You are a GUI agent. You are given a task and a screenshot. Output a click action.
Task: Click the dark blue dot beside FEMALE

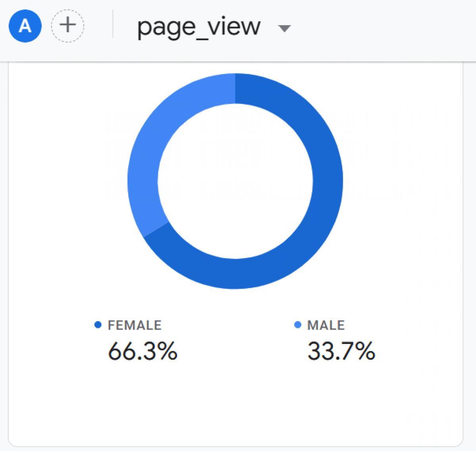tap(98, 325)
